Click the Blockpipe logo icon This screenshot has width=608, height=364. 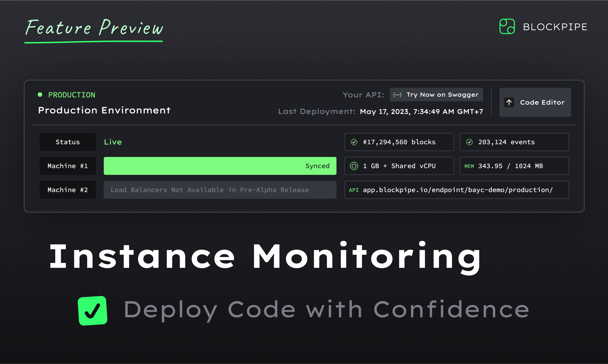click(x=507, y=27)
